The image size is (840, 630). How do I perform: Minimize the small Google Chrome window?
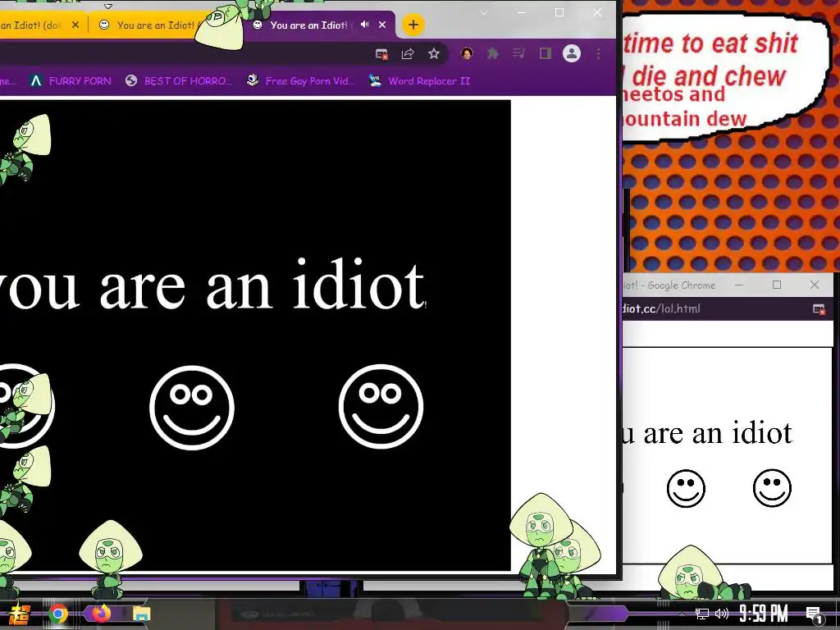[739, 285]
